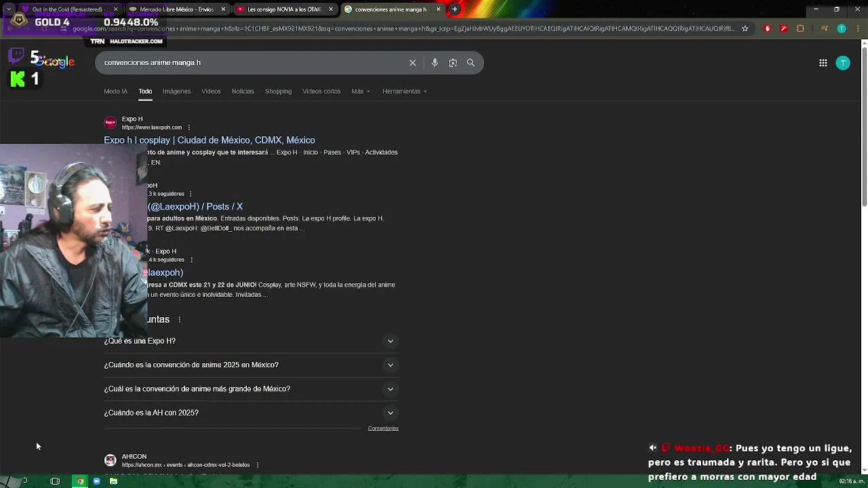The width and height of the screenshot is (868, 488).
Task: Click the AHICON site favicon
Action: [110, 460]
